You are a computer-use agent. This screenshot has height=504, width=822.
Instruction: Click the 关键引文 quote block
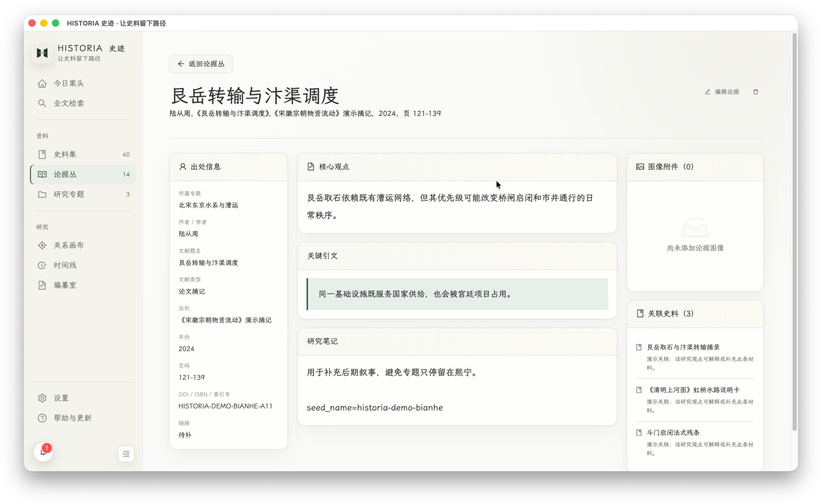(457, 294)
